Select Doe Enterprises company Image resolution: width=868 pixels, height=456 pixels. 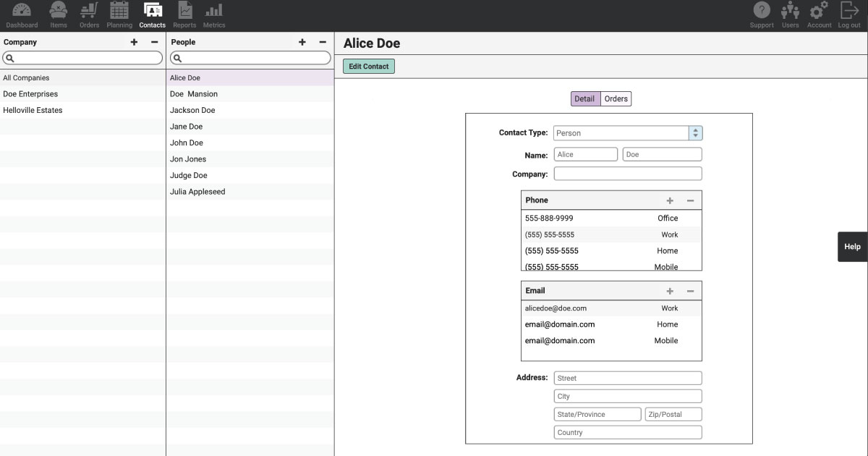tap(82, 94)
